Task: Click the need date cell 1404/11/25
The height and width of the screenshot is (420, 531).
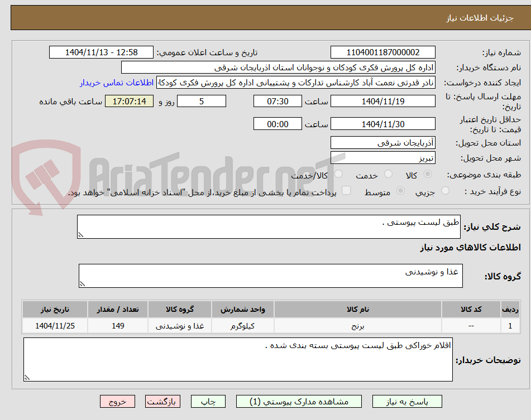Action: click(55, 326)
